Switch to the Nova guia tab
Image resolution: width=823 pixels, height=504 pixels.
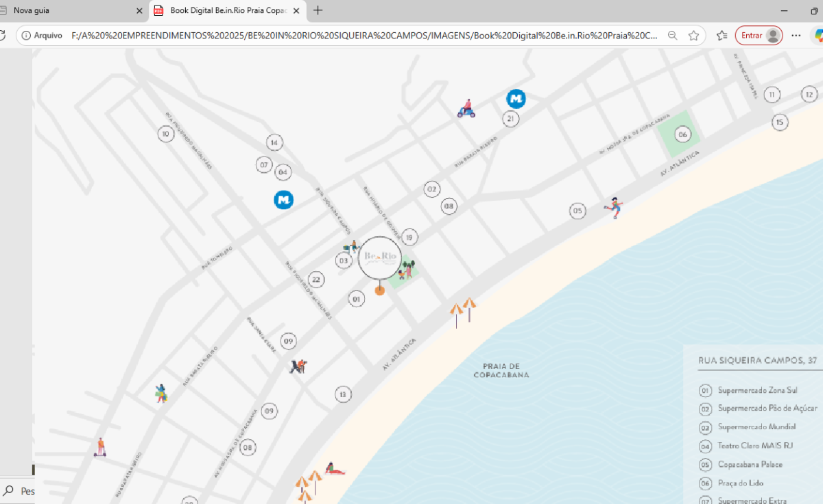69,11
